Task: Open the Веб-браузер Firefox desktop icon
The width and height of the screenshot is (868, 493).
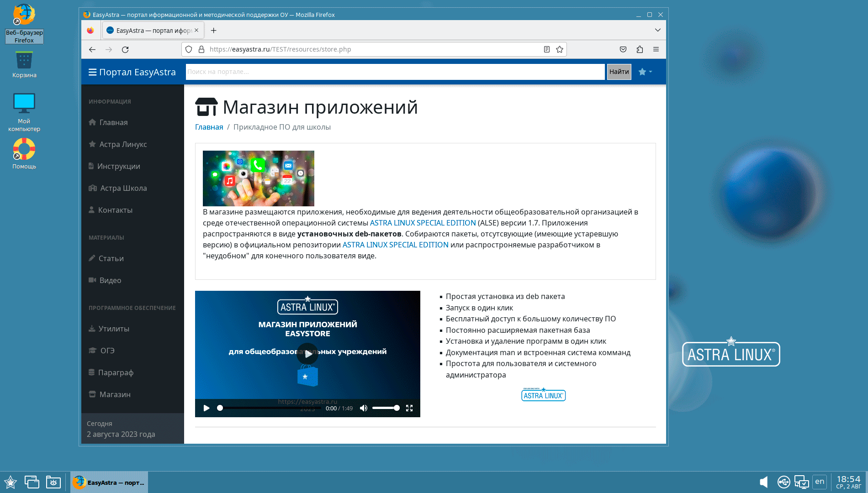Action: 24,23
